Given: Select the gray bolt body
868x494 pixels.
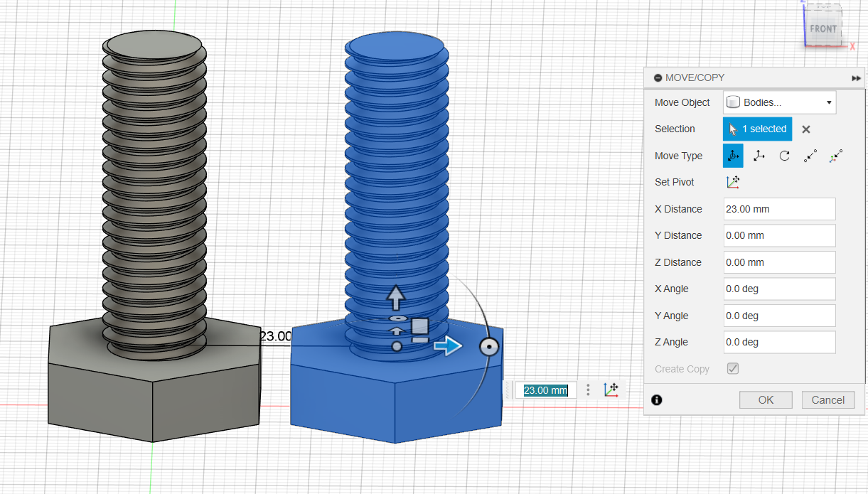Looking at the screenshot, I should click(154, 235).
